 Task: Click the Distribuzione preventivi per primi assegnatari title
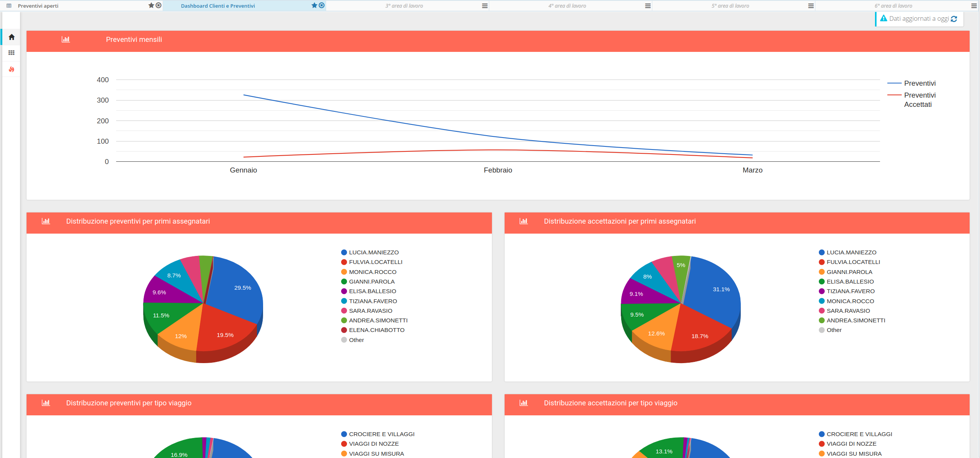138,221
